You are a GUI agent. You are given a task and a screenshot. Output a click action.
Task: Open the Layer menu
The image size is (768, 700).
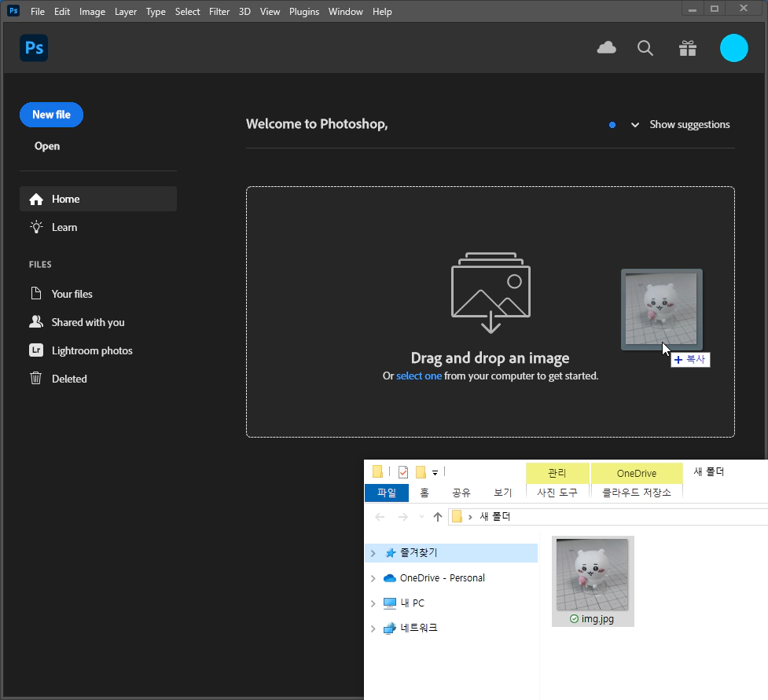point(126,12)
